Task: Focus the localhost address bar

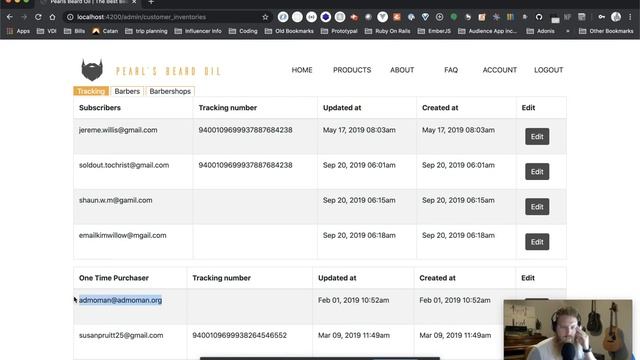Action: click(167, 17)
